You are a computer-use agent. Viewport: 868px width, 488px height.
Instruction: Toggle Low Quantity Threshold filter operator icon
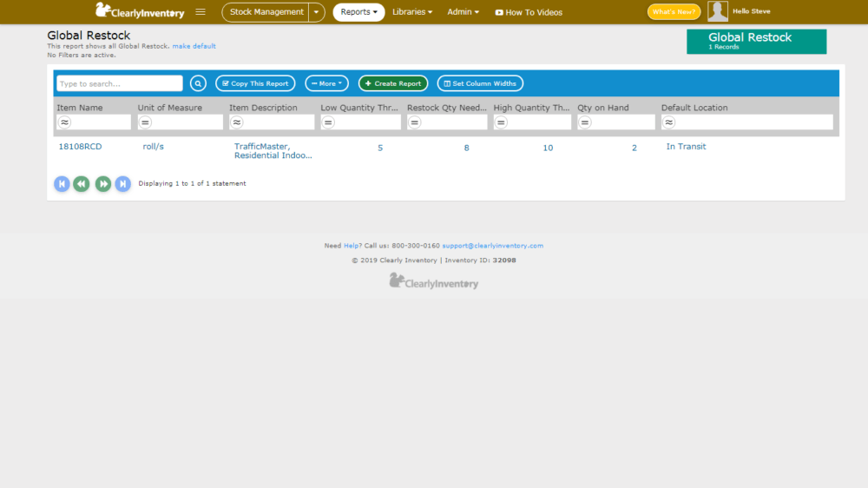tap(328, 122)
